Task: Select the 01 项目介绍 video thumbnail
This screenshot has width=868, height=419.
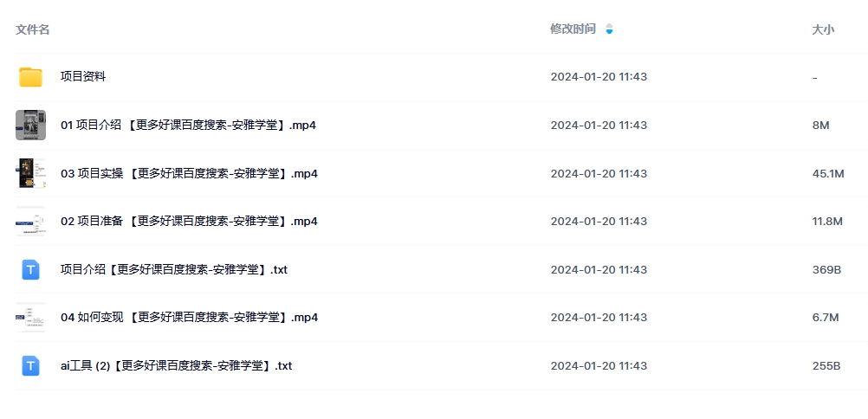Action: tap(30, 125)
